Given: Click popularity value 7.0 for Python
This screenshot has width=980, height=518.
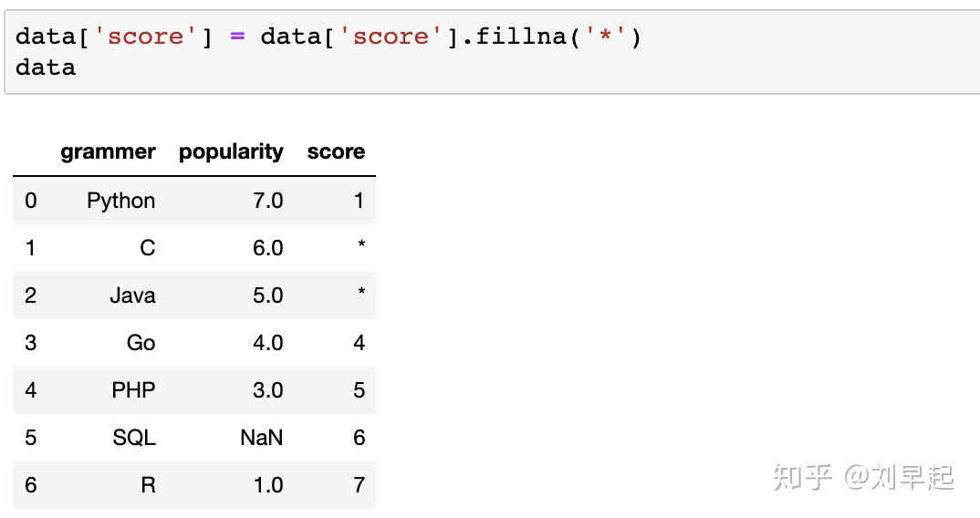Looking at the screenshot, I should (267, 201).
